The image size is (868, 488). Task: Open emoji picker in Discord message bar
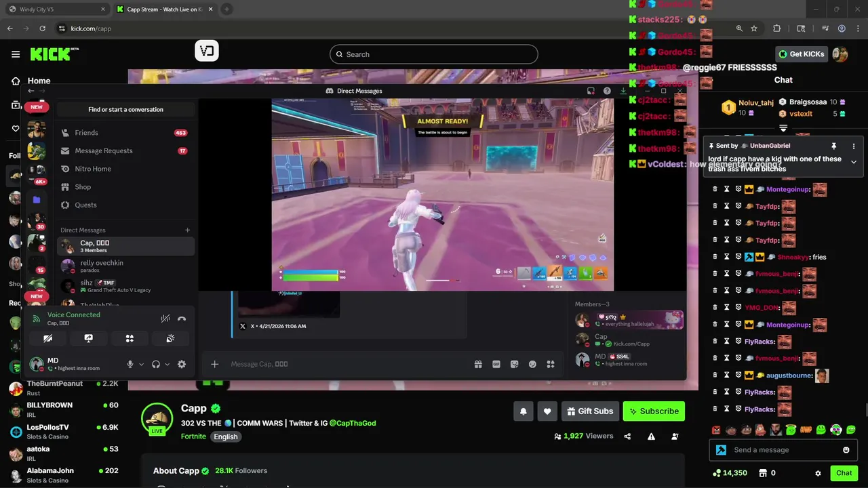[533, 364]
